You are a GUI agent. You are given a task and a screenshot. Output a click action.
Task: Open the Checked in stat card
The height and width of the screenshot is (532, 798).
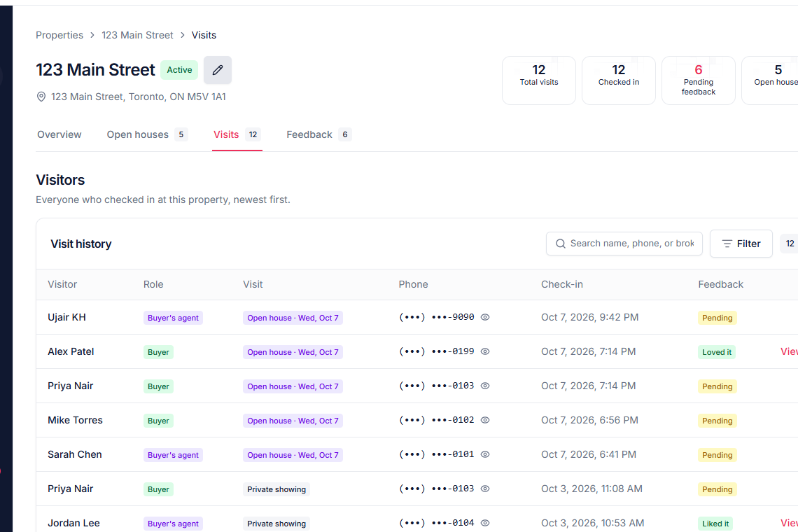click(619, 80)
